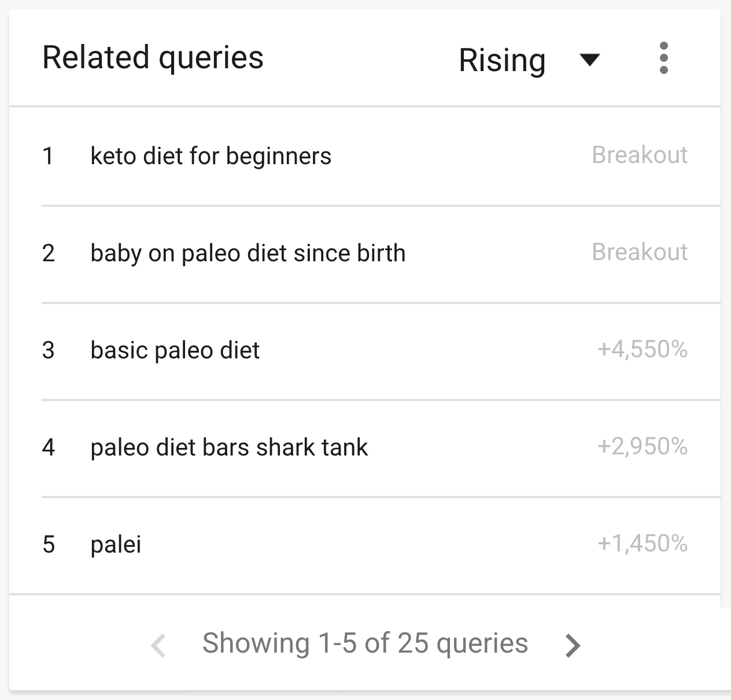
Task: Select the 'basic paleo diet' query
Action: click(175, 350)
